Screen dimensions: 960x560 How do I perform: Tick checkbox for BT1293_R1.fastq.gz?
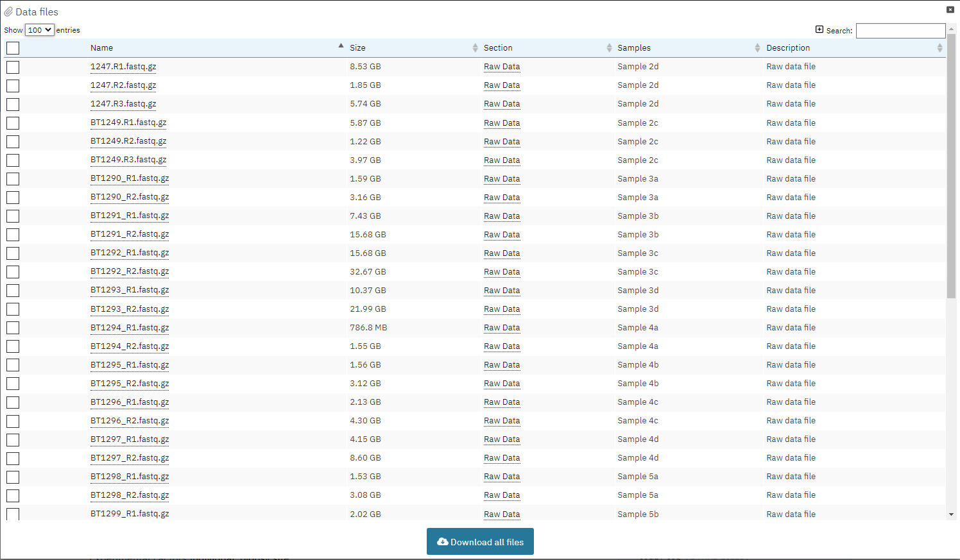tap(13, 291)
